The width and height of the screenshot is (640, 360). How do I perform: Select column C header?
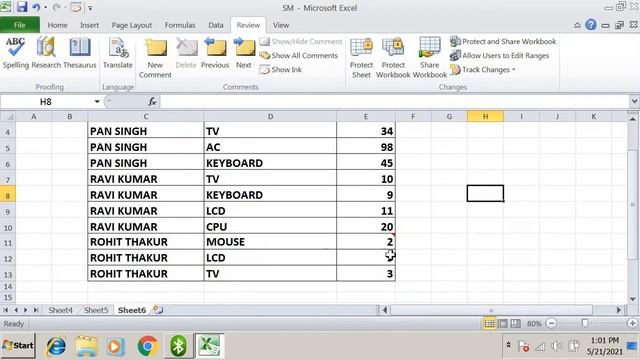click(x=146, y=116)
